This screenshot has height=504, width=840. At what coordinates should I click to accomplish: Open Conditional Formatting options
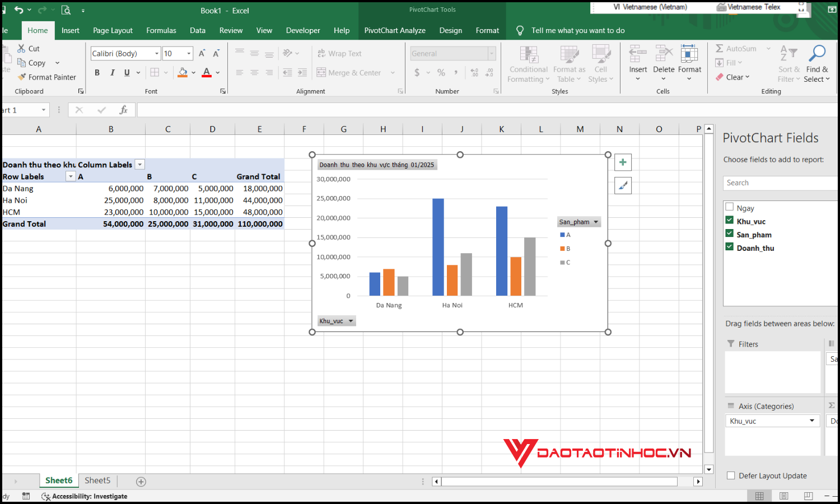point(528,63)
